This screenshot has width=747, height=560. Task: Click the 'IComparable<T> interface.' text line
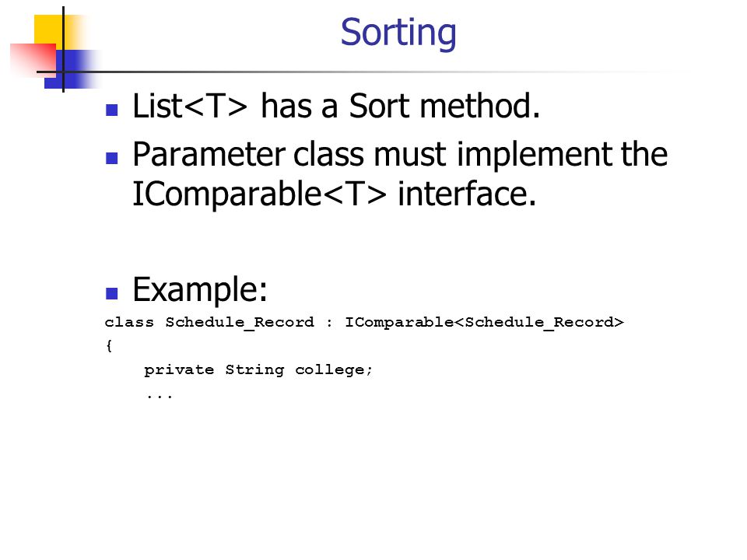[x=334, y=194]
